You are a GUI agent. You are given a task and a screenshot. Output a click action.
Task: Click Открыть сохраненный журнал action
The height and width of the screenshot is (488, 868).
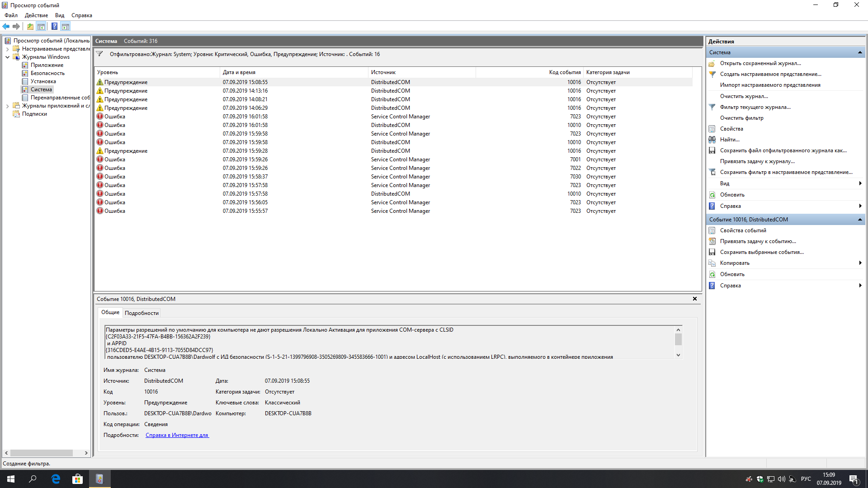point(760,63)
